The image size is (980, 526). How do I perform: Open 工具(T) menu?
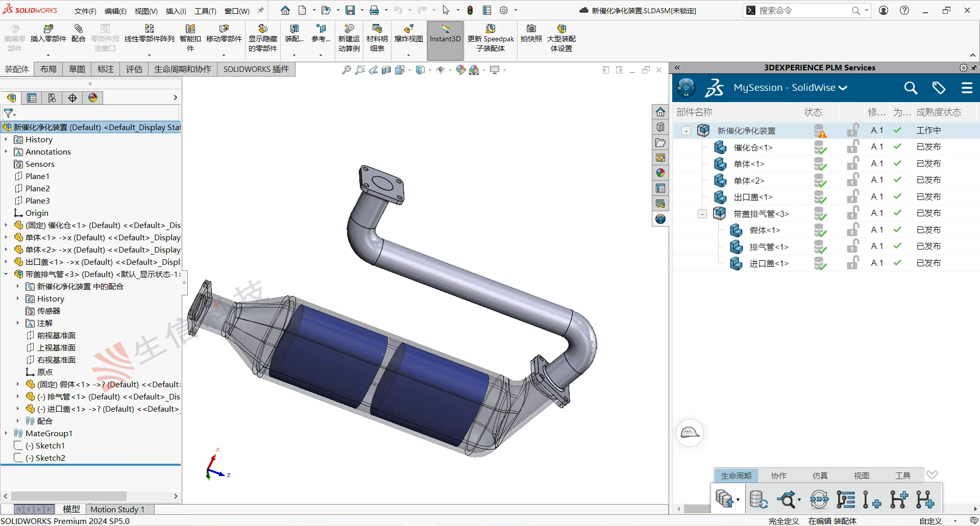pos(205,11)
